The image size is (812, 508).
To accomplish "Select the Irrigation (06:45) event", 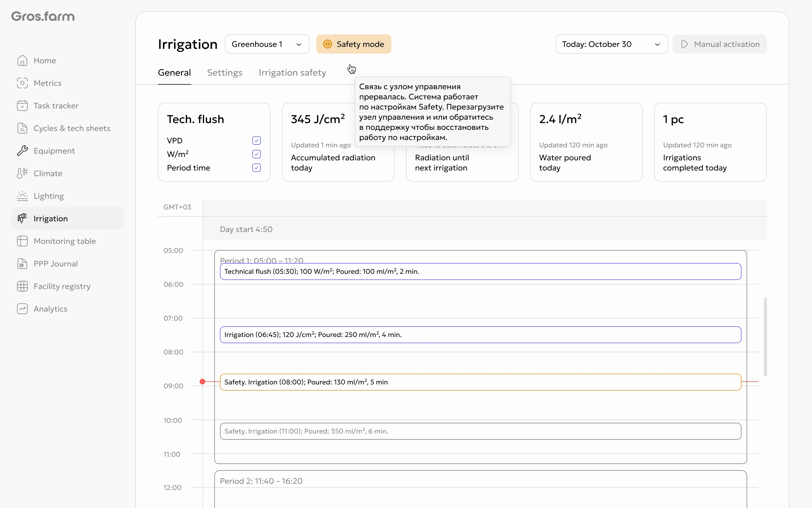I will 480,335.
